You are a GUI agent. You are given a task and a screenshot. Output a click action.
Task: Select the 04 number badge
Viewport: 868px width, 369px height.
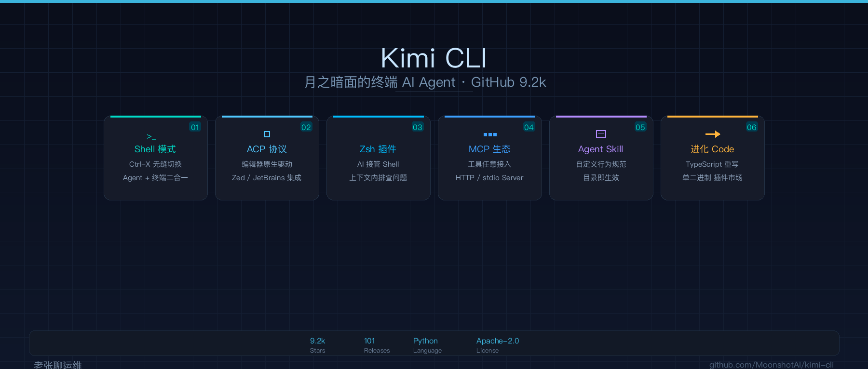point(529,127)
